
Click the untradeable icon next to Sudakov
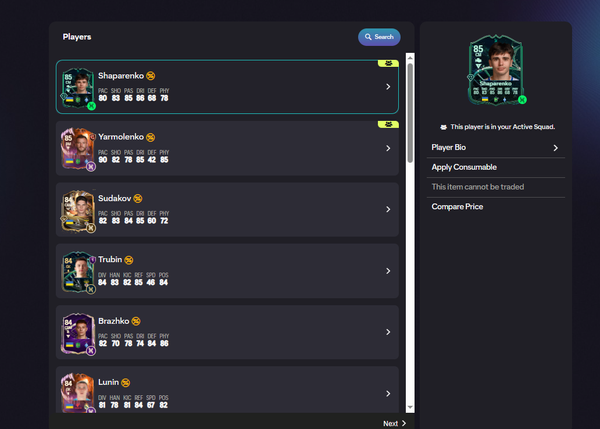pos(137,198)
